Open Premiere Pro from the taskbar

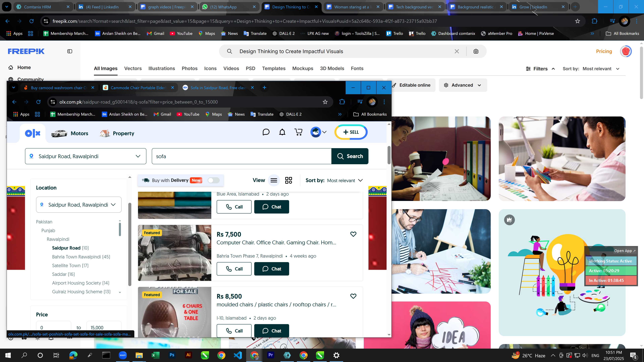271,355
